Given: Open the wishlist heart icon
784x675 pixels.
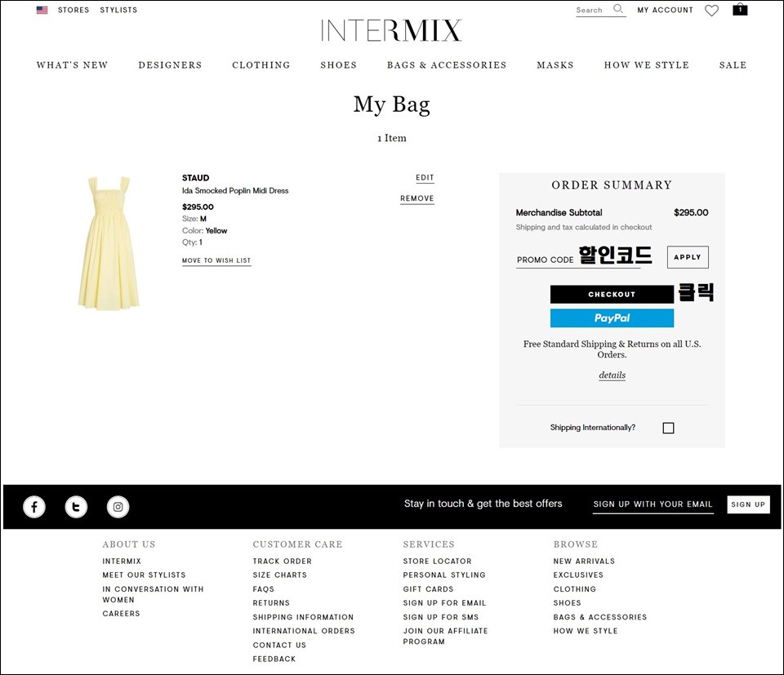Looking at the screenshot, I should 711,11.
